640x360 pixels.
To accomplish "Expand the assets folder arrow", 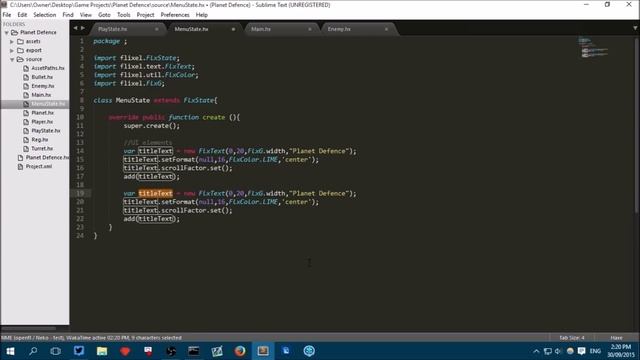I will (x=12, y=41).
